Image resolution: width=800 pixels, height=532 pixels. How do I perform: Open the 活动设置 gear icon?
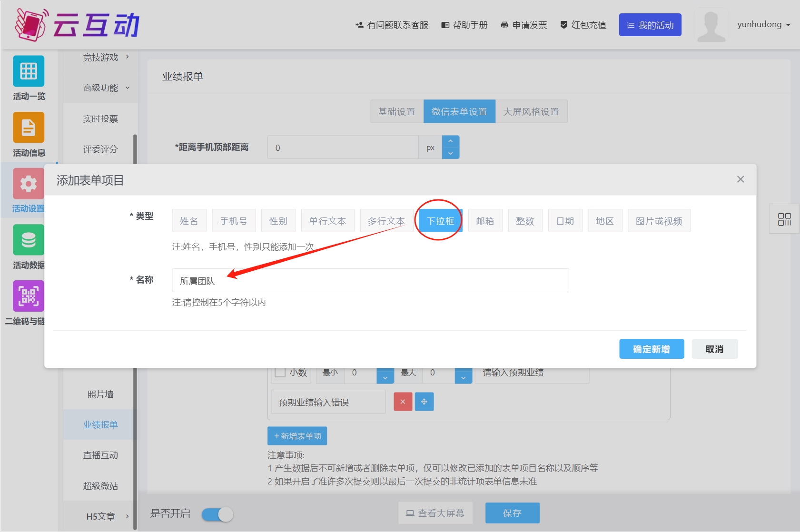tap(29, 184)
